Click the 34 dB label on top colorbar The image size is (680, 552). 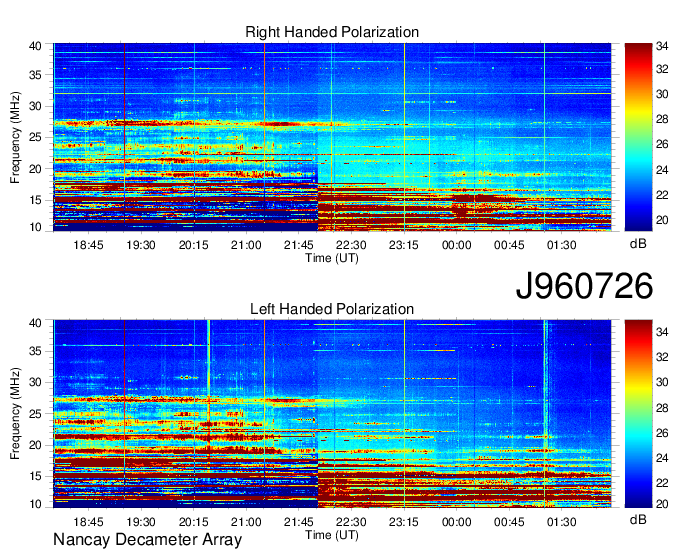click(662, 46)
